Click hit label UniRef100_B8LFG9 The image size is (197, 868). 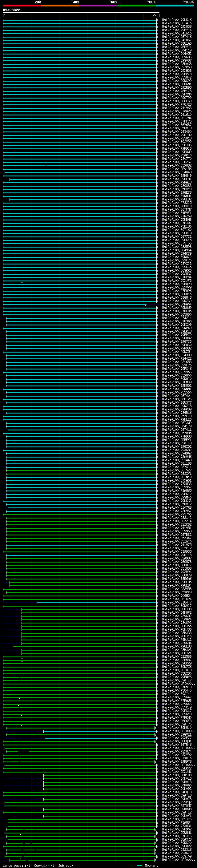click(176, 101)
